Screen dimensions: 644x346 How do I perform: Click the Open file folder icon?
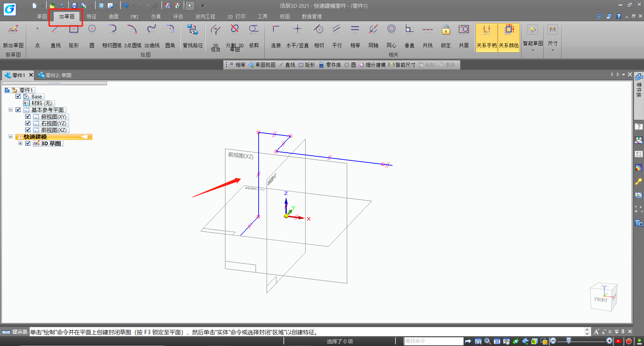tap(52, 5)
